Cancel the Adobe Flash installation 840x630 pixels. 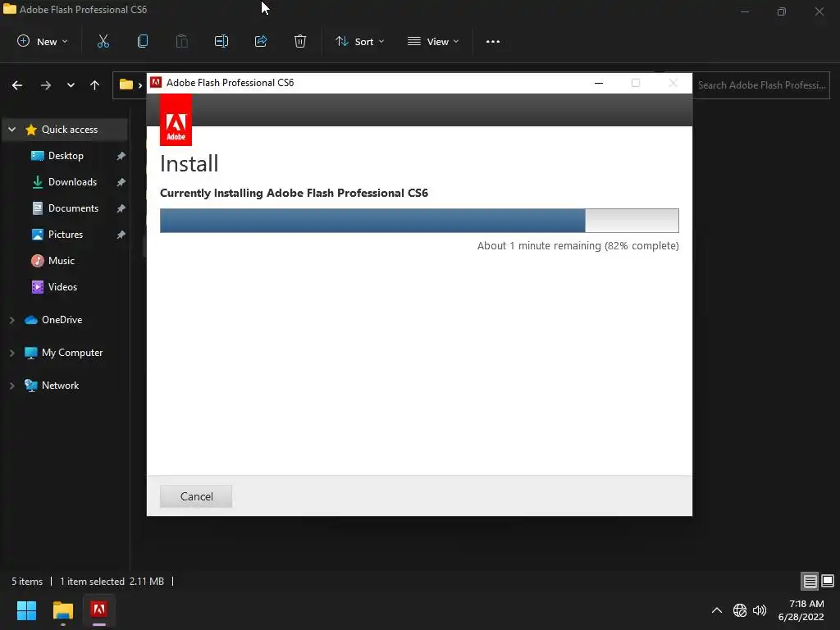pos(196,496)
